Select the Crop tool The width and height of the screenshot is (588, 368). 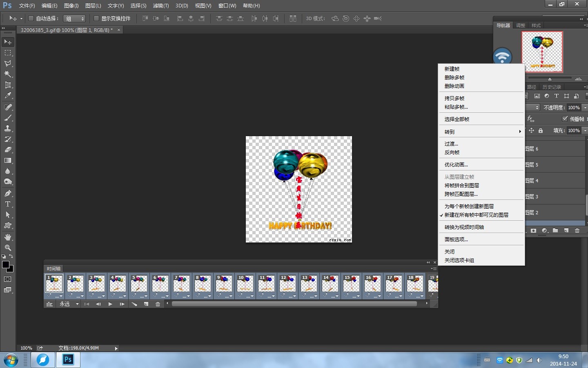8,85
